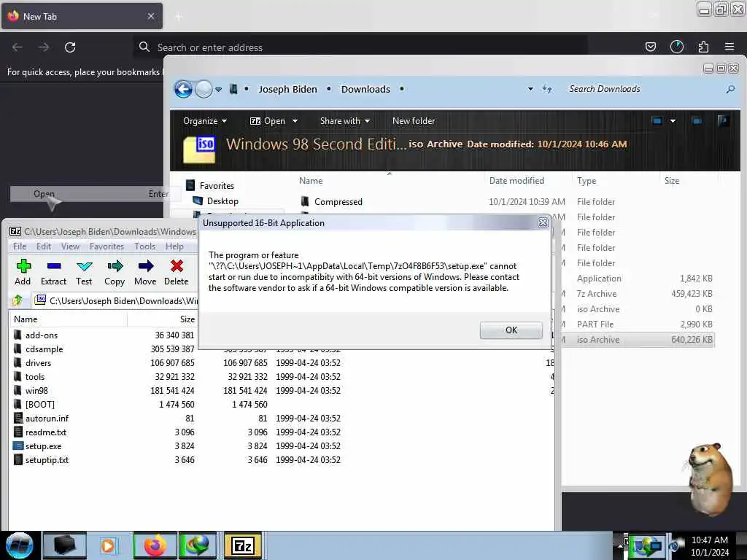Viewport: 747px width, 560px height.
Task: Click Downloads breadcrumb segment
Action: [365, 89]
